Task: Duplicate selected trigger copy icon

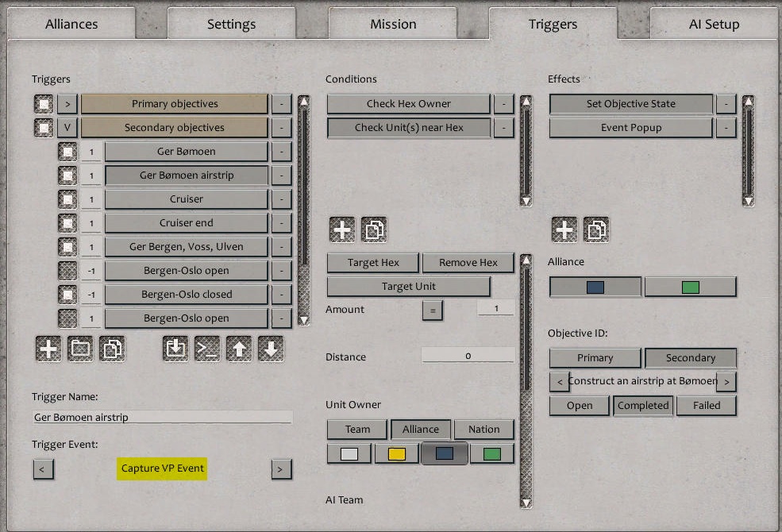Action: pos(112,349)
